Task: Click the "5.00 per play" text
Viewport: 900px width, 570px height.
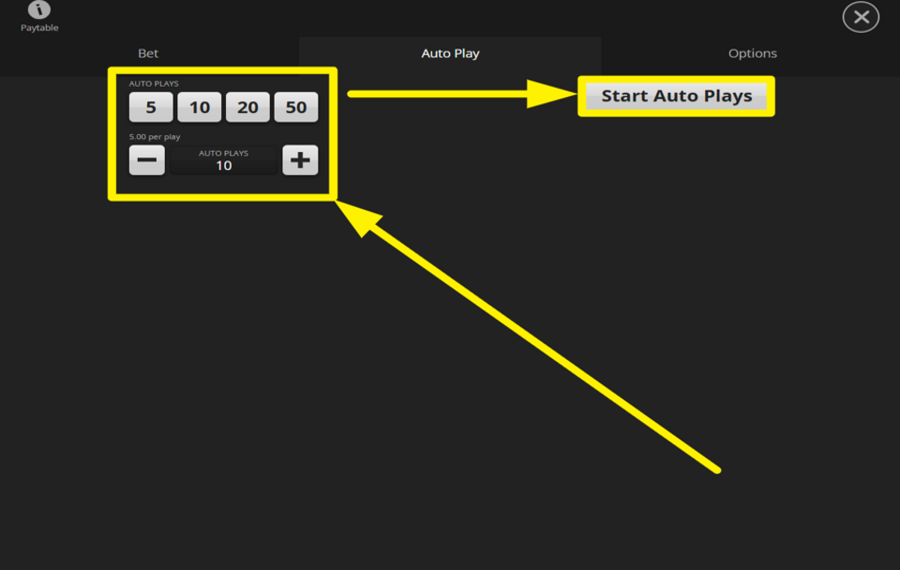Action: click(x=155, y=136)
